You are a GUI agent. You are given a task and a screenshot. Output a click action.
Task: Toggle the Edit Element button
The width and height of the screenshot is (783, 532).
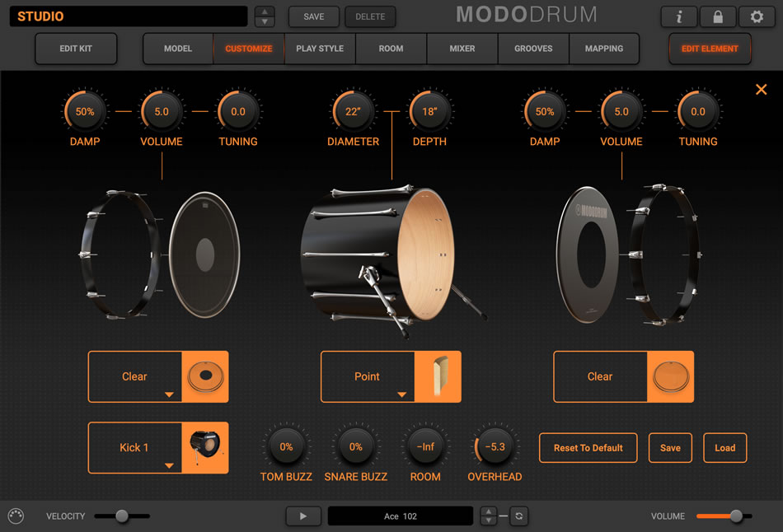tap(709, 49)
